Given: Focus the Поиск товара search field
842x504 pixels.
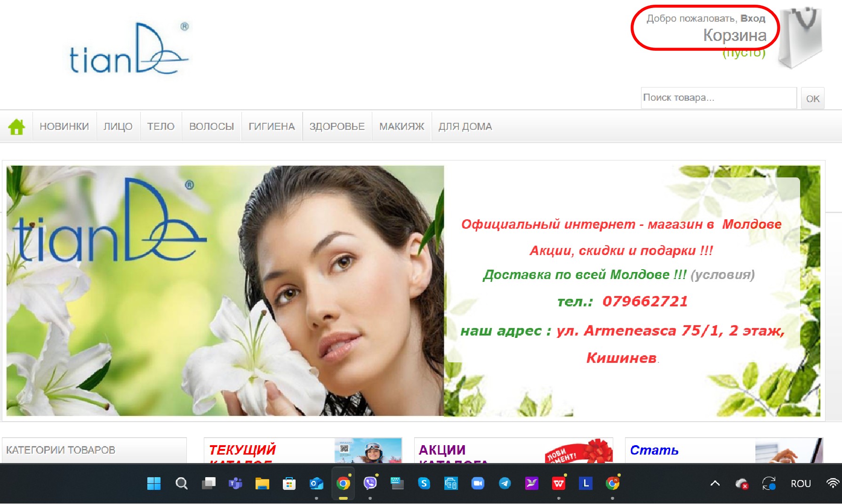Looking at the screenshot, I should click(x=718, y=98).
